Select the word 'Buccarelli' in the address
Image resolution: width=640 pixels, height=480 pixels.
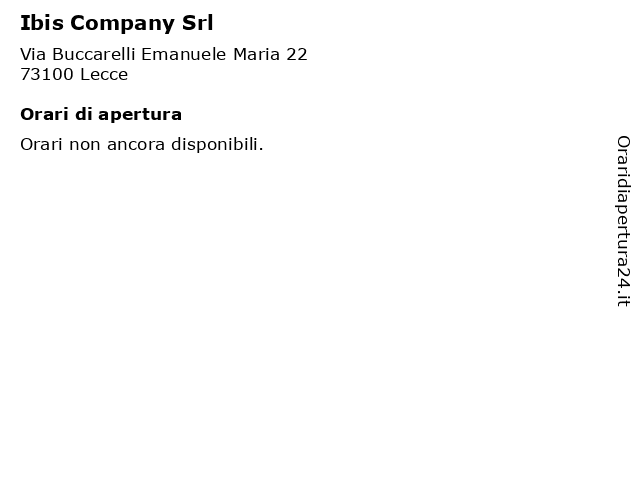[93, 54]
